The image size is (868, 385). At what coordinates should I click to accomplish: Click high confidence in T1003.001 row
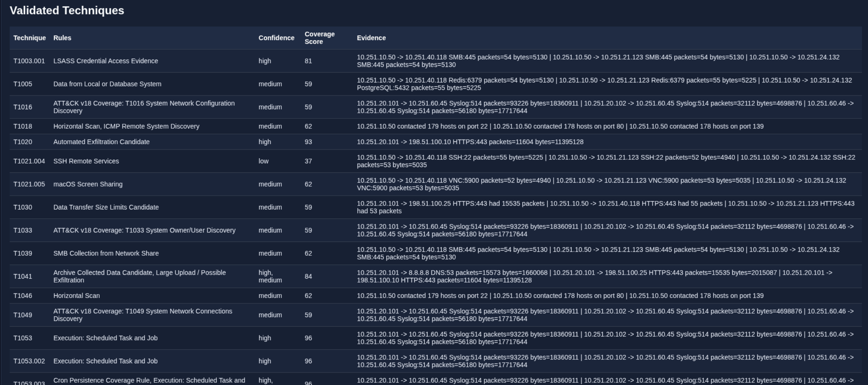(x=265, y=61)
